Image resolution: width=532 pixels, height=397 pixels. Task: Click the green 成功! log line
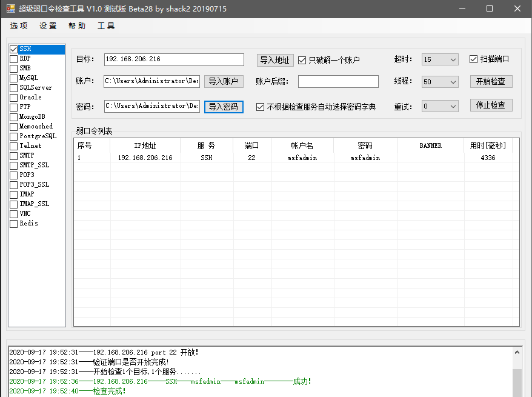click(160, 381)
